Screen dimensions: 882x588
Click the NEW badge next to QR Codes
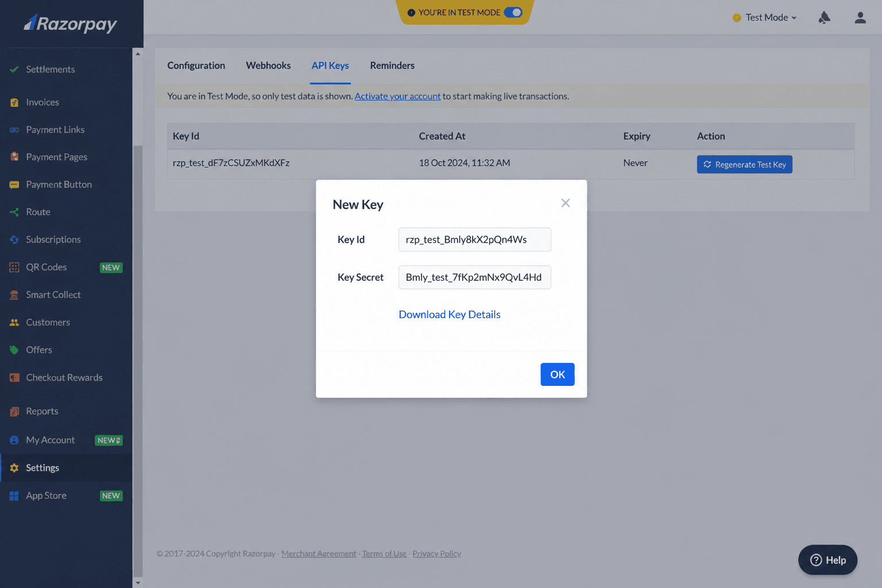pos(111,268)
